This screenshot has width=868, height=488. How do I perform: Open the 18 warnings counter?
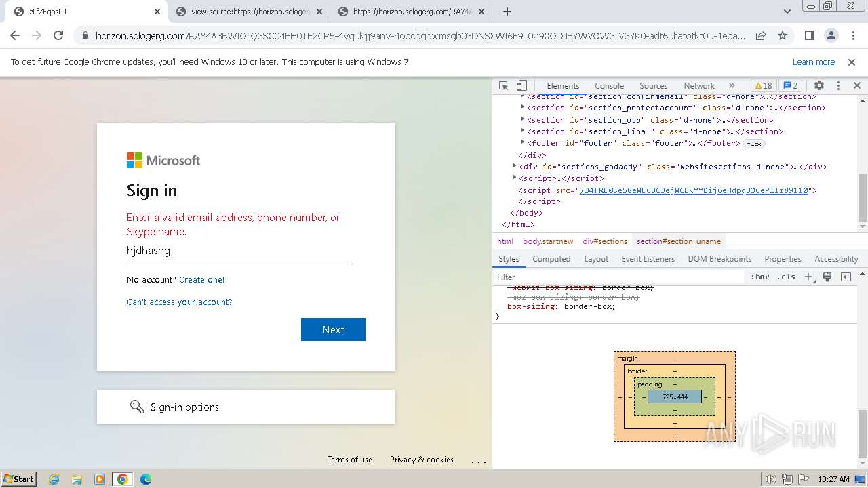point(764,86)
